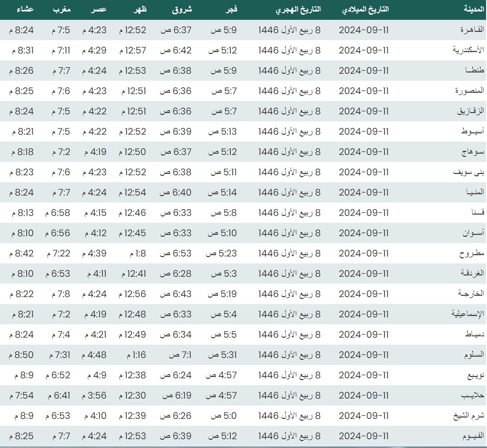Select the فجر column header

(231, 9)
